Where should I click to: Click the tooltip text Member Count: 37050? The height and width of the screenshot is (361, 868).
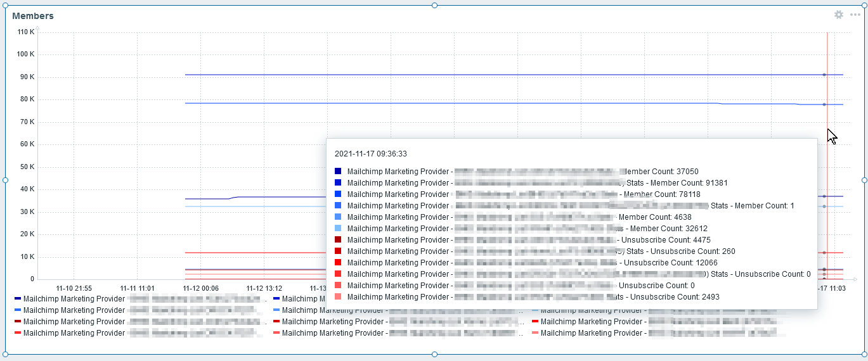[x=659, y=172]
